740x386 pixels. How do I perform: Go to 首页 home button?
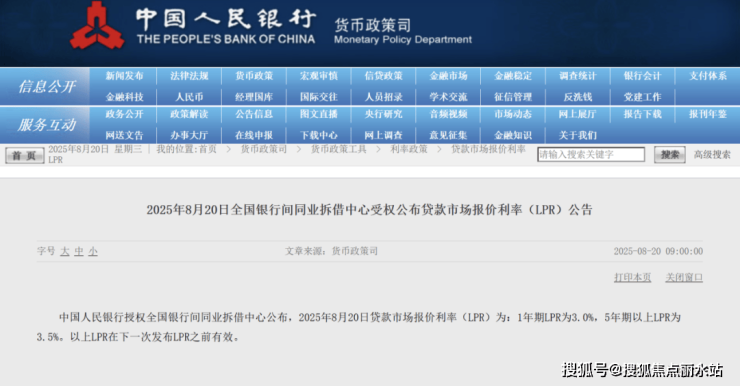(x=25, y=155)
